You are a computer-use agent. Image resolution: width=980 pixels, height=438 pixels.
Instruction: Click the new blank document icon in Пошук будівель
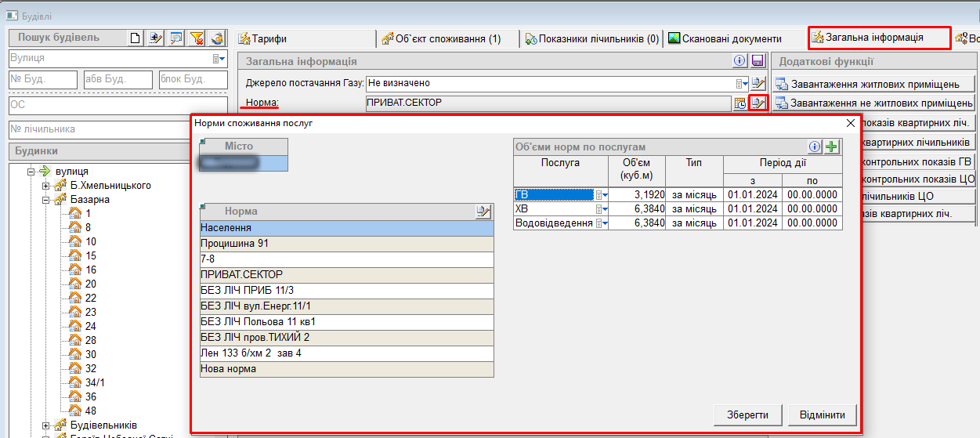[136, 38]
